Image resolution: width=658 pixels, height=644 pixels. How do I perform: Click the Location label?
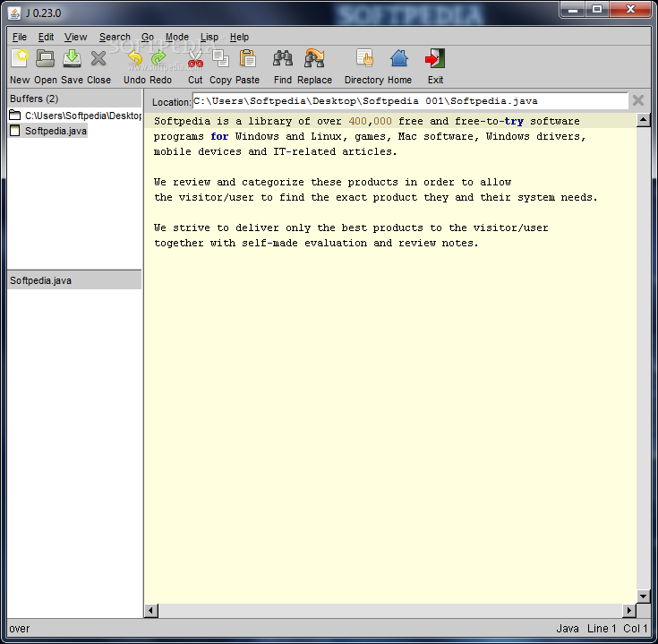pyautogui.click(x=171, y=102)
